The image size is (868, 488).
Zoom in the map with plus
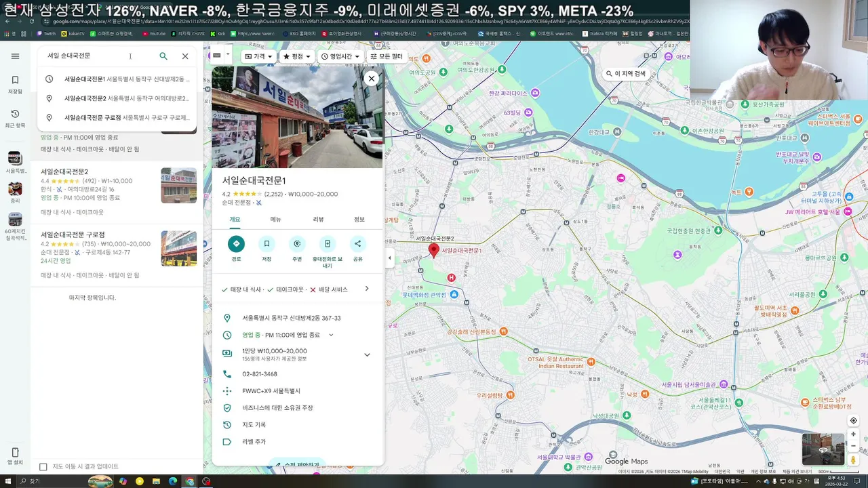pos(853,434)
